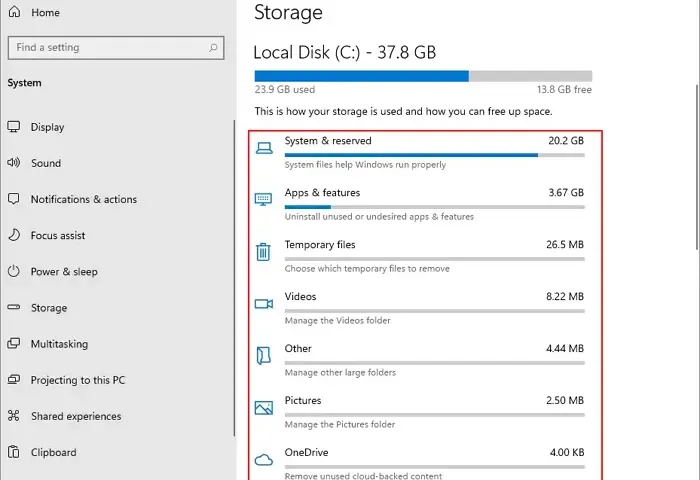700x480 pixels.
Task: Click the Focus assist moon icon
Action: pos(14,235)
